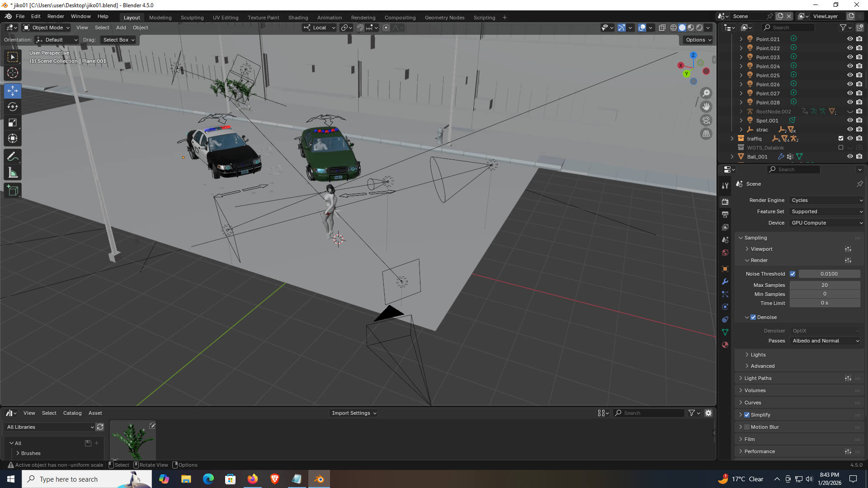Switch perspective/orthographic grid icon
Viewport: 868px width, 488px height.
(x=706, y=134)
